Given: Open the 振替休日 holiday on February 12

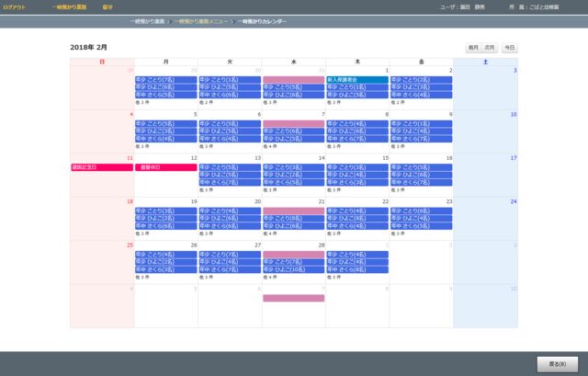Looking at the screenshot, I should (165, 167).
